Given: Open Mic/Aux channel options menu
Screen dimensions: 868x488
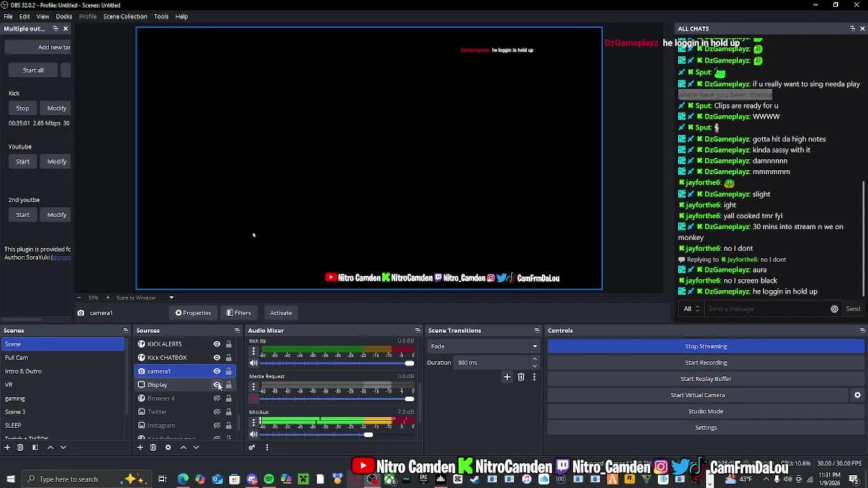Looking at the screenshot, I should (254, 422).
